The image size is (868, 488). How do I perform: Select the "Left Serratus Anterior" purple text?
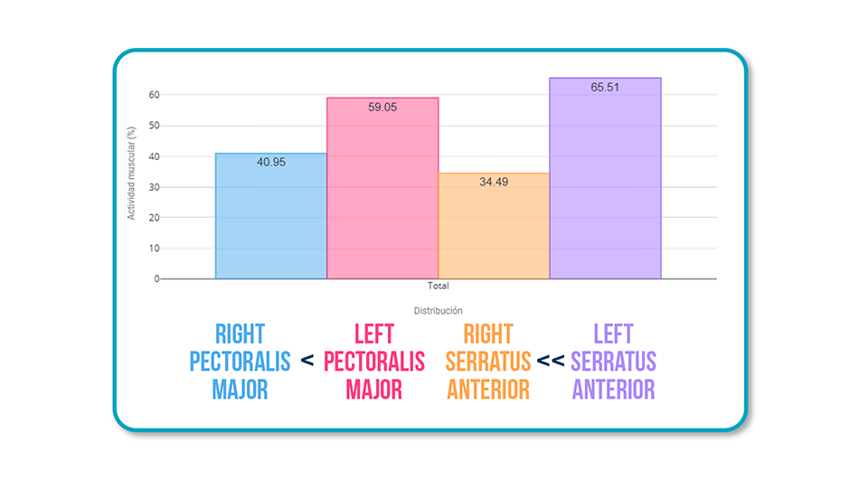click(x=613, y=361)
